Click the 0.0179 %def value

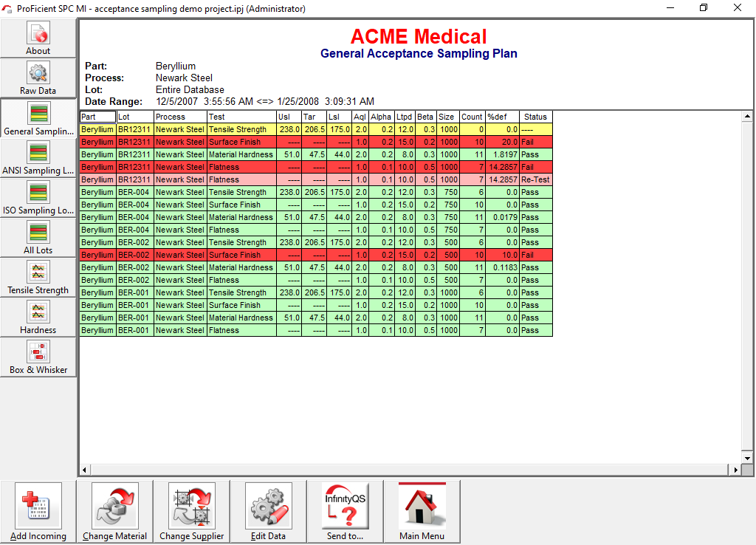click(x=502, y=217)
